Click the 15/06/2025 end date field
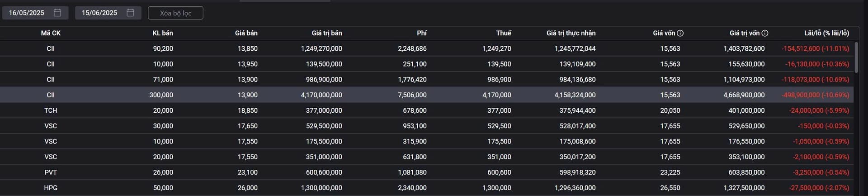 click(x=99, y=13)
